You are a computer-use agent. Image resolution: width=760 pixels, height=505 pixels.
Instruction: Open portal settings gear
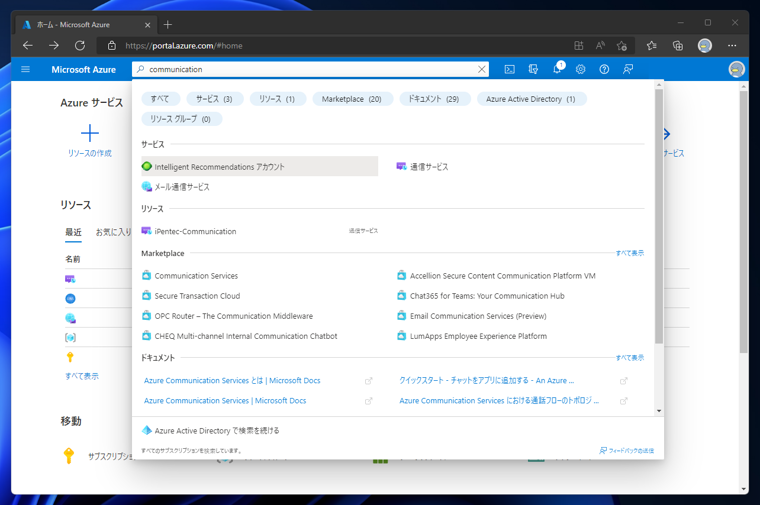click(580, 69)
